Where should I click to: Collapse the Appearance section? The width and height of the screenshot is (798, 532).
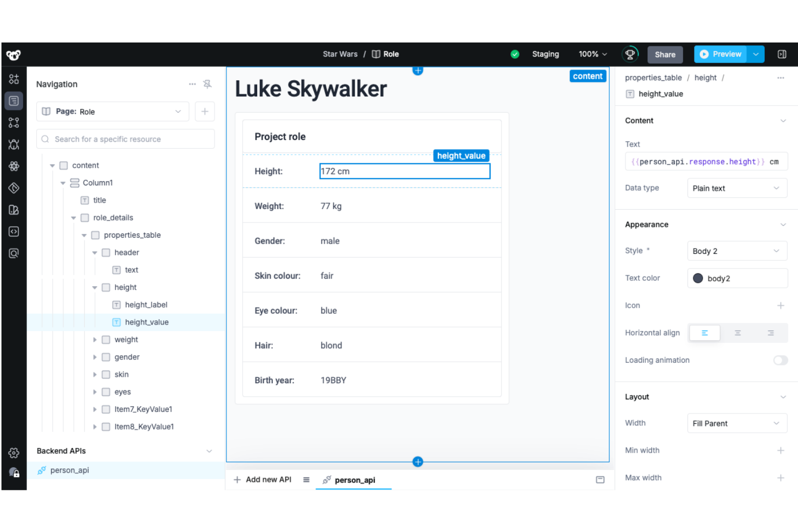click(x=783, y=225)
